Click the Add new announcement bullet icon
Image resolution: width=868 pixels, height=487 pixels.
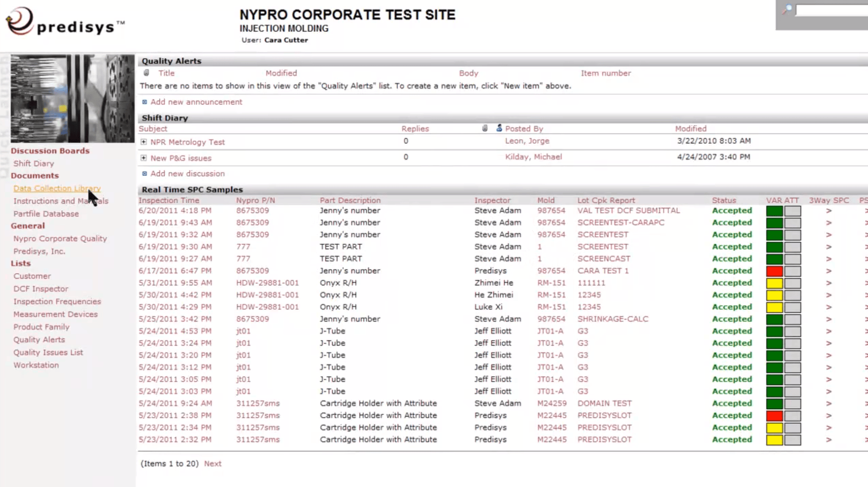(x=144, y=102)
